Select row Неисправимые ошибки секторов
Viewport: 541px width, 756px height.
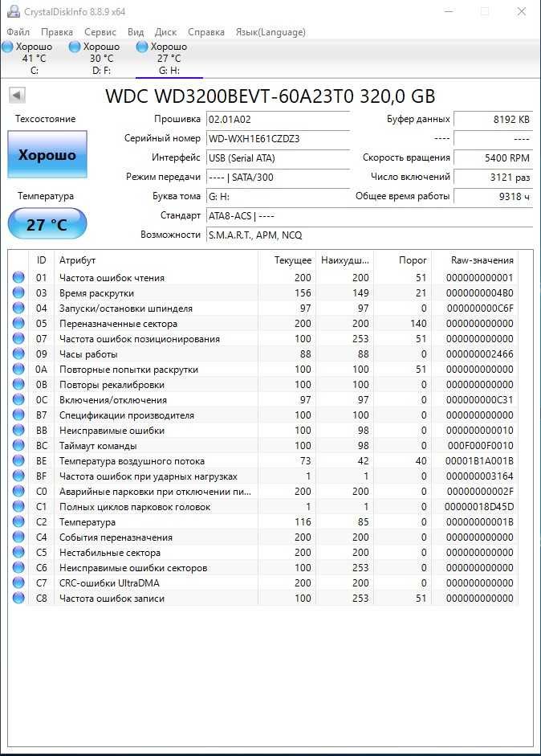(x=263, y=567)
